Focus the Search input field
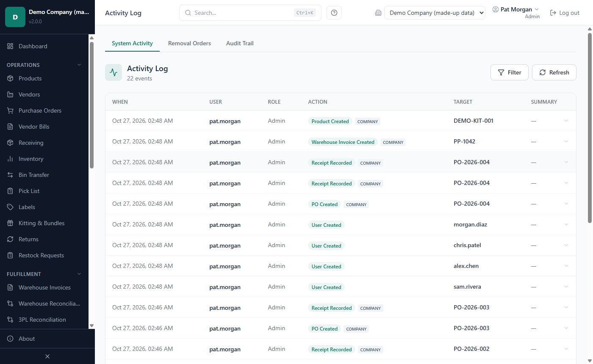Image resolution: width=593 pixels, height=364 pixels. coord(250,13)
